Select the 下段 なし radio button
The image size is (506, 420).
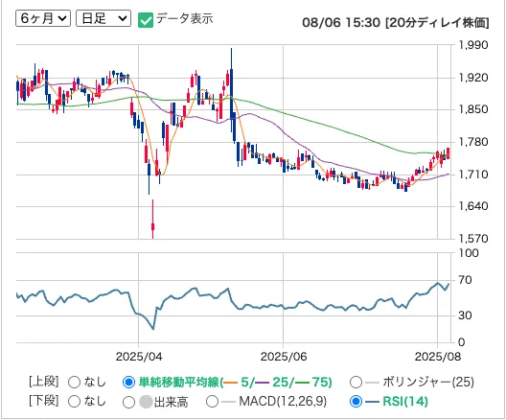(74, 402)
